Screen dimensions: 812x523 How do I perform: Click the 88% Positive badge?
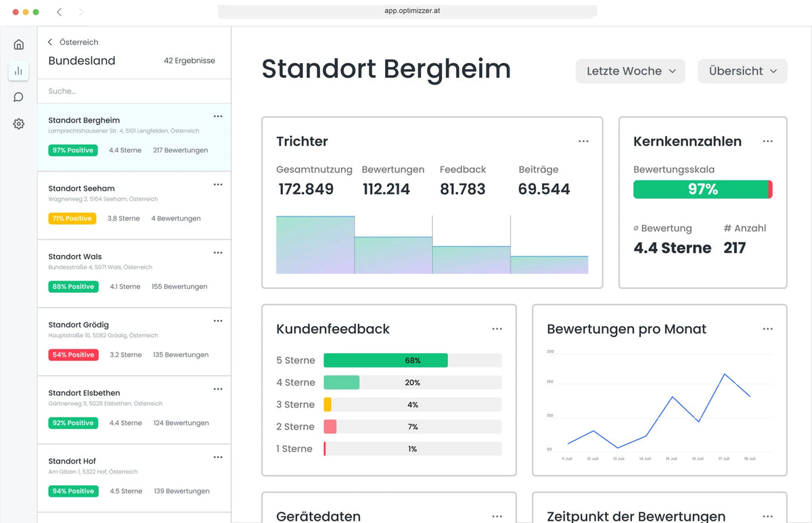[x=73, y=287]
